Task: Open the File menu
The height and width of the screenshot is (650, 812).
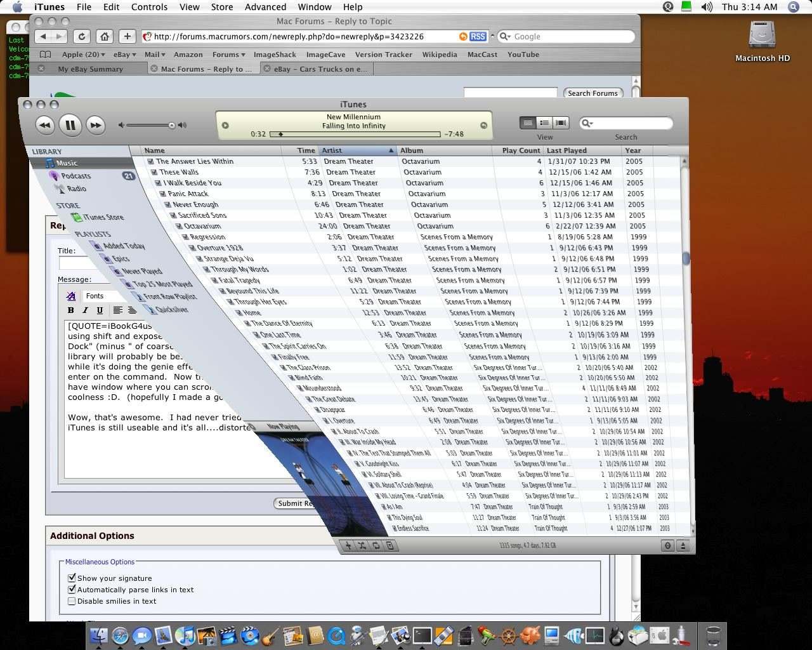Action: pyautogui.click(x=84, y=7)
